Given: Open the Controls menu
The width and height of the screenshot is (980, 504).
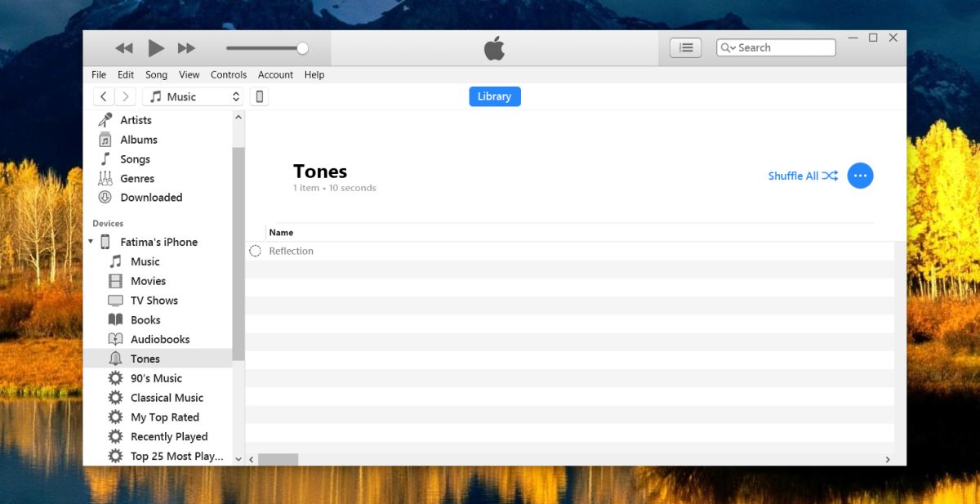Looking at the screenshot, I should tap(229, 74).
